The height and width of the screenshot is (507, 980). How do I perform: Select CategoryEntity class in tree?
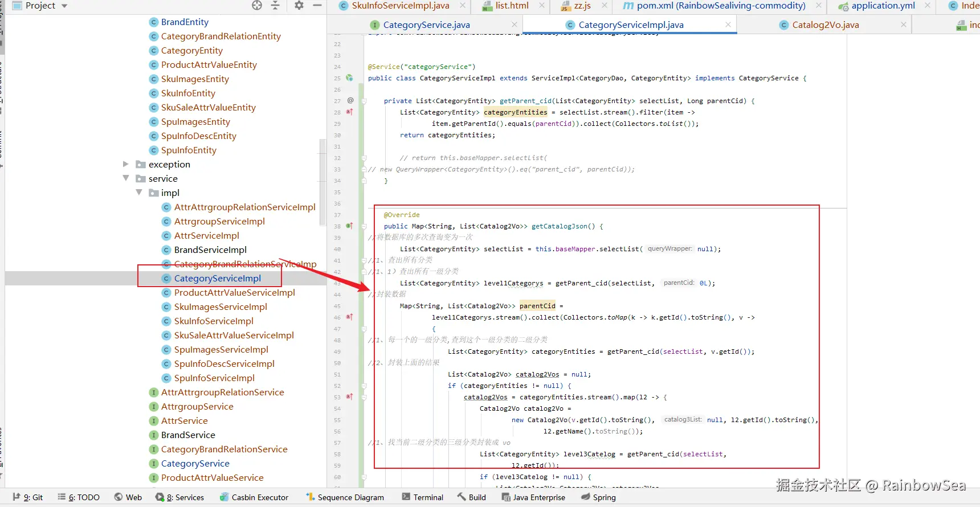191,50
